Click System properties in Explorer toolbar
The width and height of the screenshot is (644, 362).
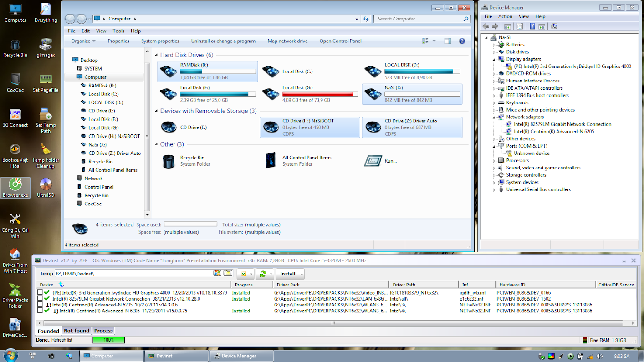click(160, 41)
